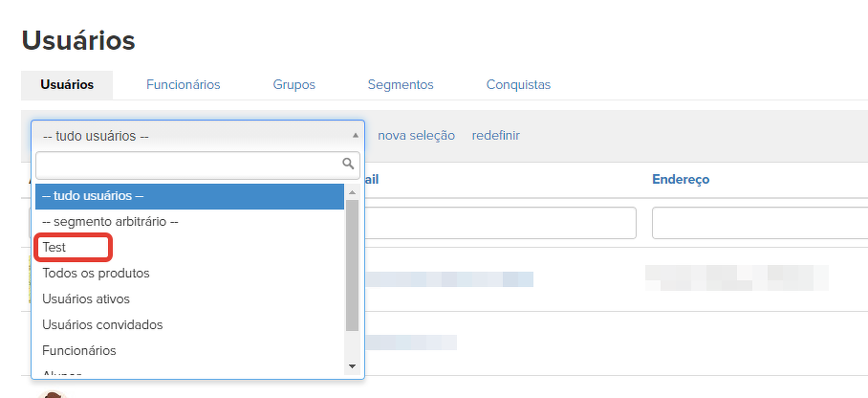This screenshot has height=398, width=868.
Task: Select Todos os produtos from the list
Action: coord(96,273)
